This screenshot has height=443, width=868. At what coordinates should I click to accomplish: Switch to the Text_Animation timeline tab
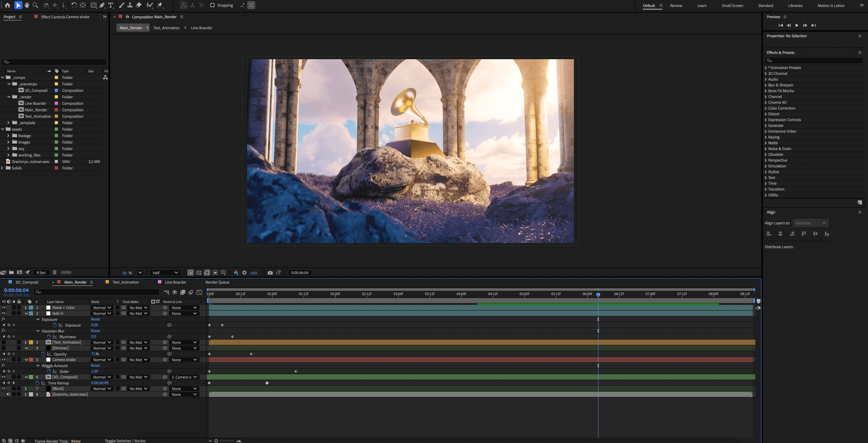125,282
